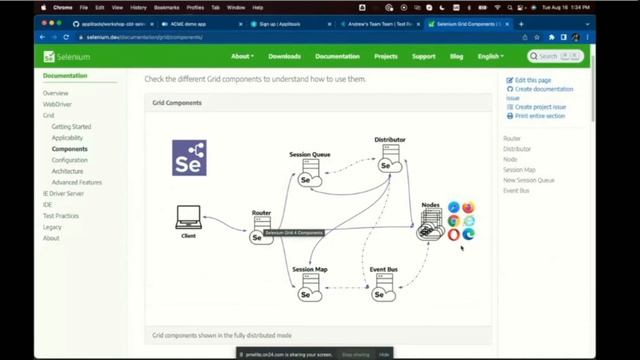Click Stop sharing in screen share bar
Image resolution: width=640 pixels, height=360 pixels.
tap(356, 355)
